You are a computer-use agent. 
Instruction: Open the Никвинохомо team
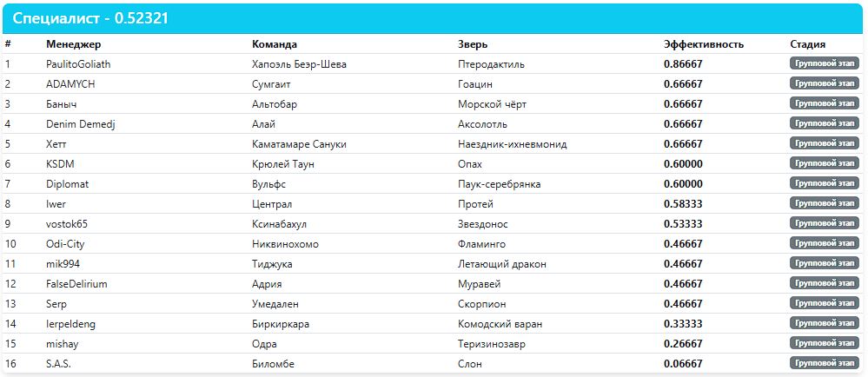point(285,244)
